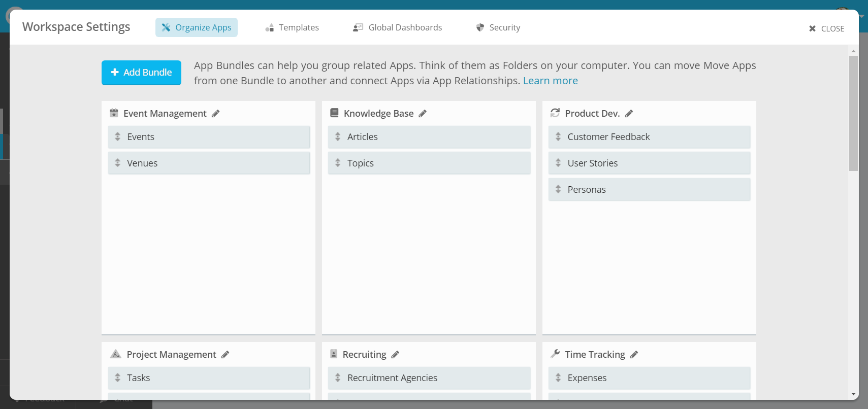Click the sort handle on Events app
This screenshot has width=868, height=409.
(x=118, y=137)
